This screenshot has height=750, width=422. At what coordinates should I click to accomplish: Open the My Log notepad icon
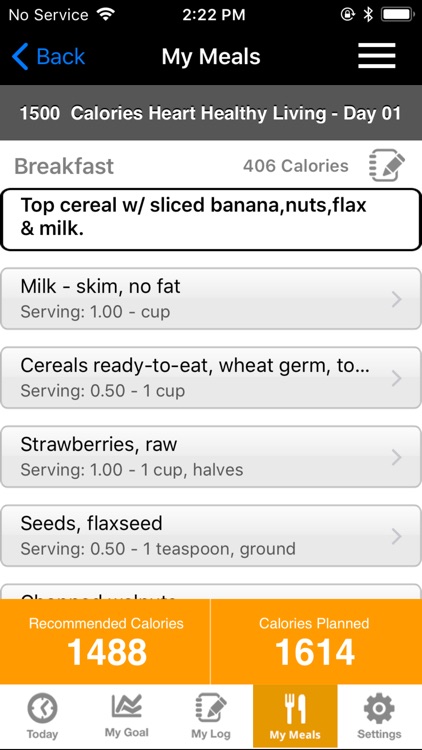pos(211,708)
